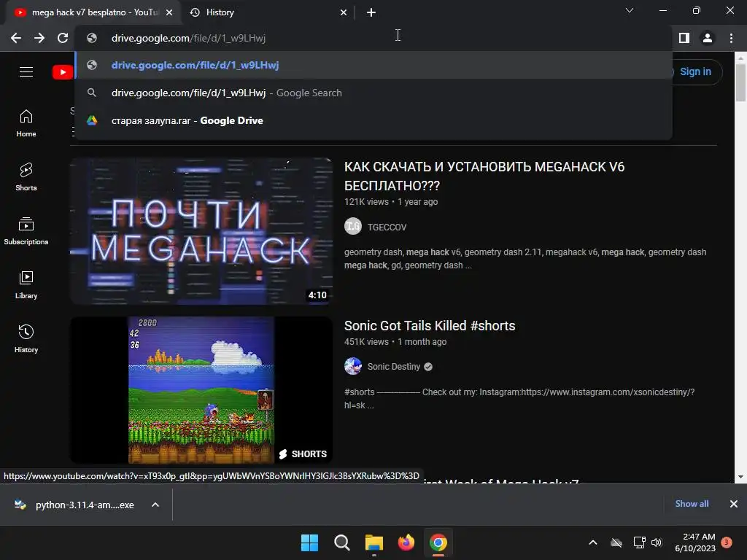Image resolution: width=747 pixels, height=560 pixels.
Task: Click page scrollbar down arrow
Action: [741, 477]
